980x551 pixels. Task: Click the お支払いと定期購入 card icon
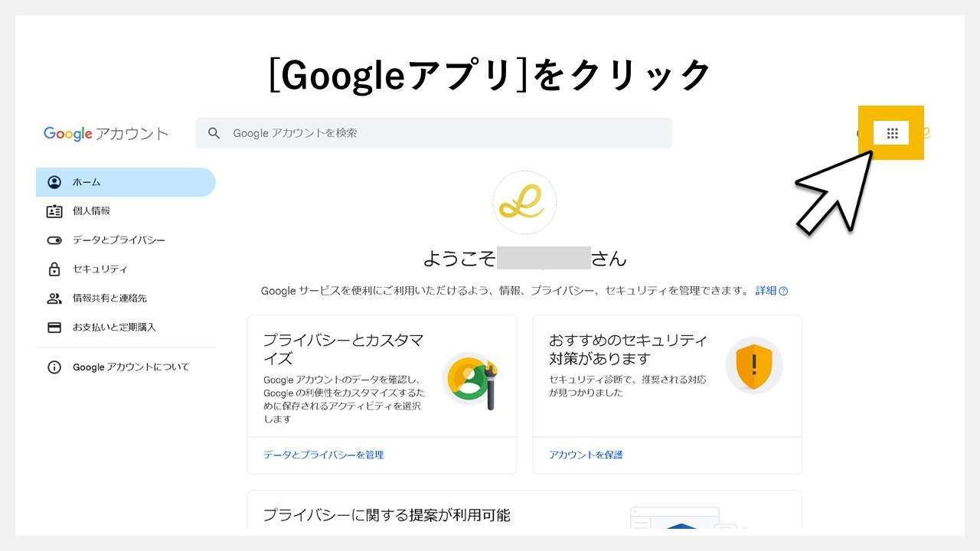pyautogui.click(x=54, y=327)
